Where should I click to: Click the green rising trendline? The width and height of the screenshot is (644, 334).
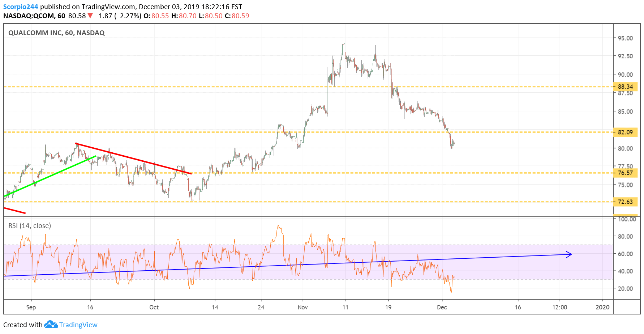click(x=50, y=176)
